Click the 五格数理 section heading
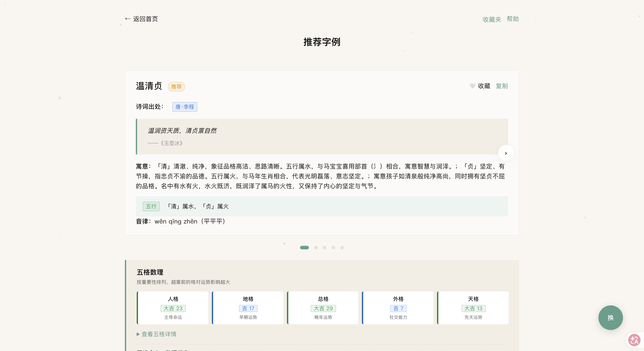The height and width of the screenshot is (351, 644). coord(150,272)
